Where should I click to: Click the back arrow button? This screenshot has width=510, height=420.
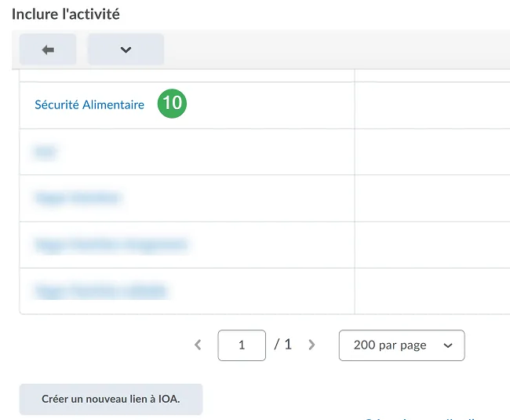point(48,49)
